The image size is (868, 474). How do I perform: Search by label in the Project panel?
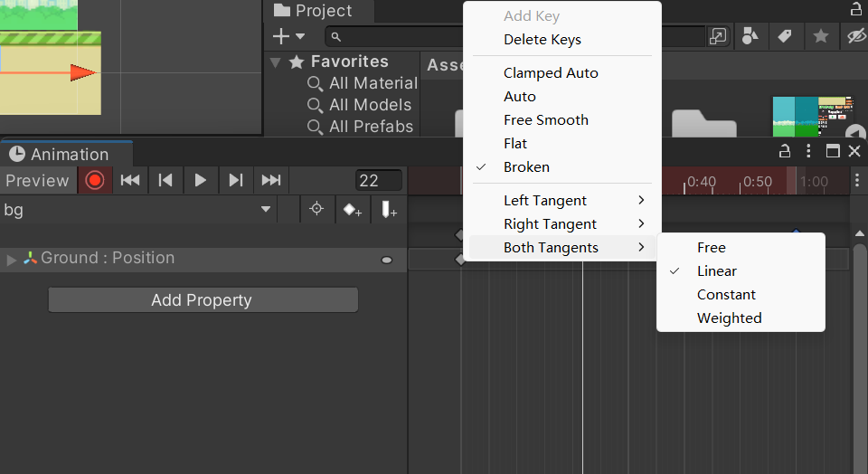click(785, 36)
